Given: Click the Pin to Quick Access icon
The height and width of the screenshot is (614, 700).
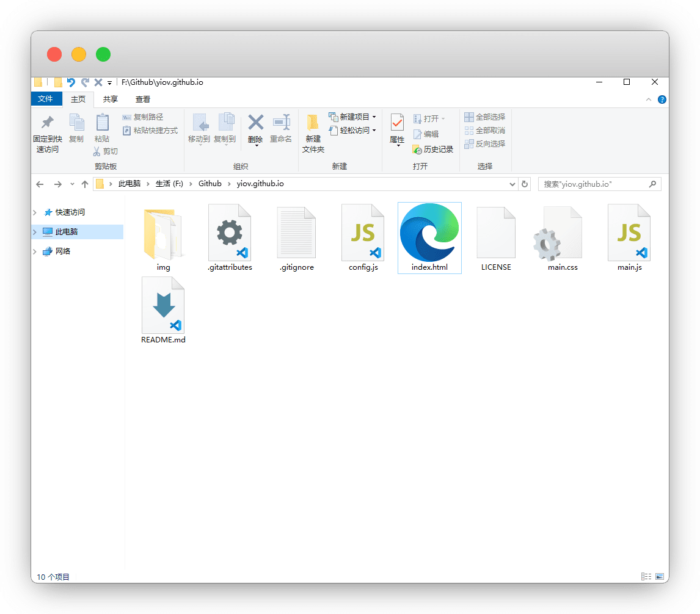Looking at the screenshot, I should click(47, 124).
